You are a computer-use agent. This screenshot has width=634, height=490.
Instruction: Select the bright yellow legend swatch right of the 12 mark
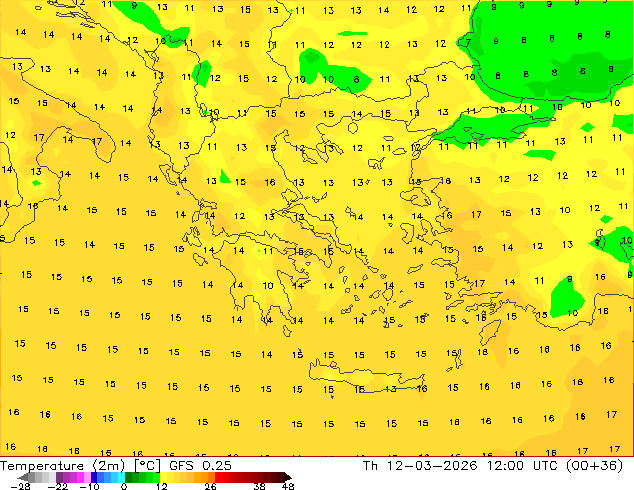pyautogui.click(x=163, y=477)
